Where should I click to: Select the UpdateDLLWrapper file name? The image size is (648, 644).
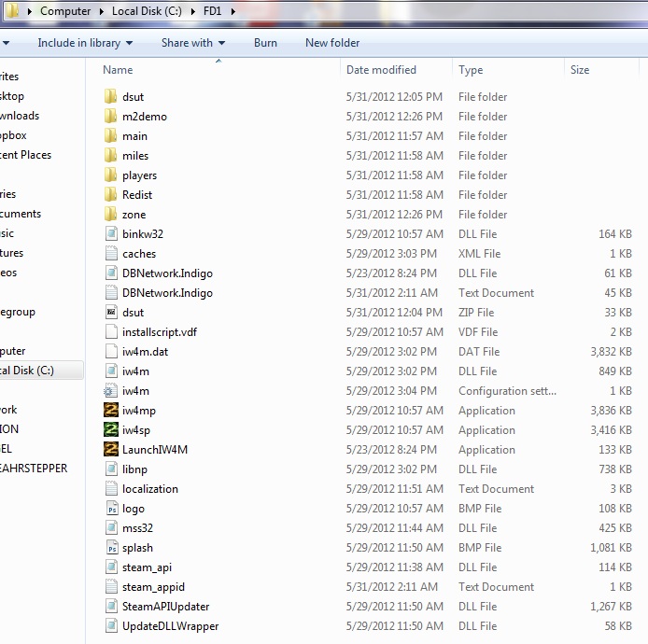(x=170, y=626)
